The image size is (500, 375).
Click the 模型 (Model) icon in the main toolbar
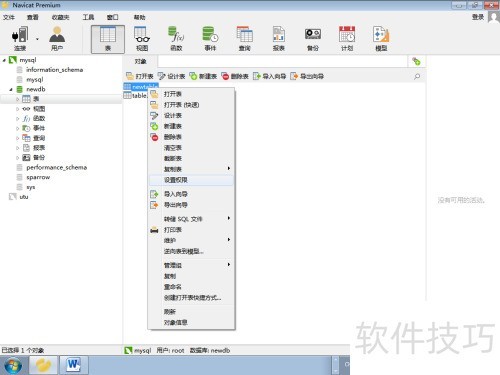point(381,34)
